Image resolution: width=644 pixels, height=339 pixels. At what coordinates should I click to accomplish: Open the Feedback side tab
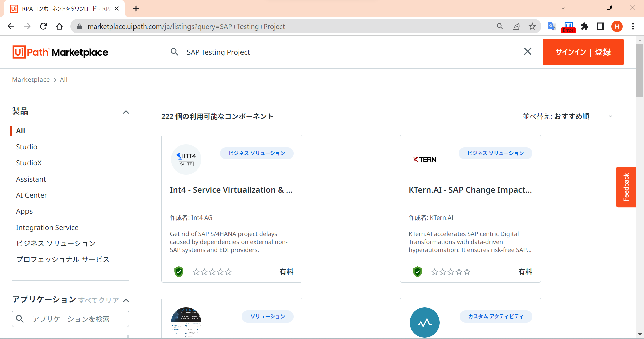coord(626,187)
